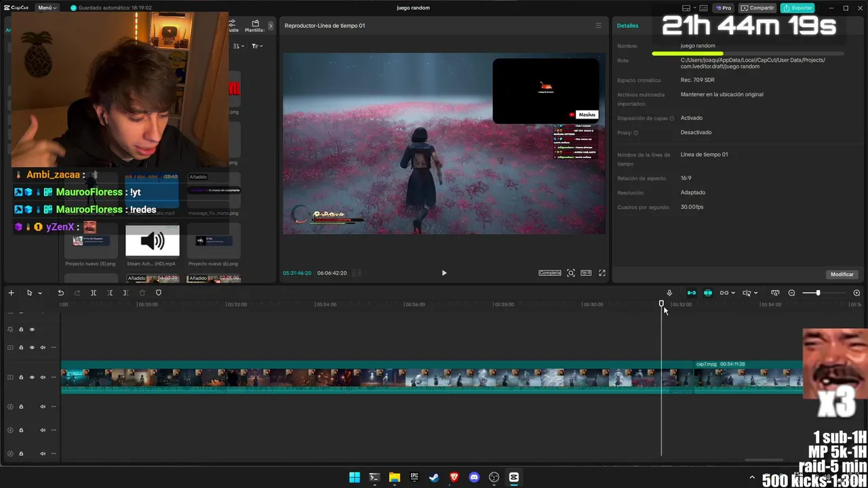Open the window layout icon in title bar
This screenshot has width=868, height=488.
click(x=686, y=8)
